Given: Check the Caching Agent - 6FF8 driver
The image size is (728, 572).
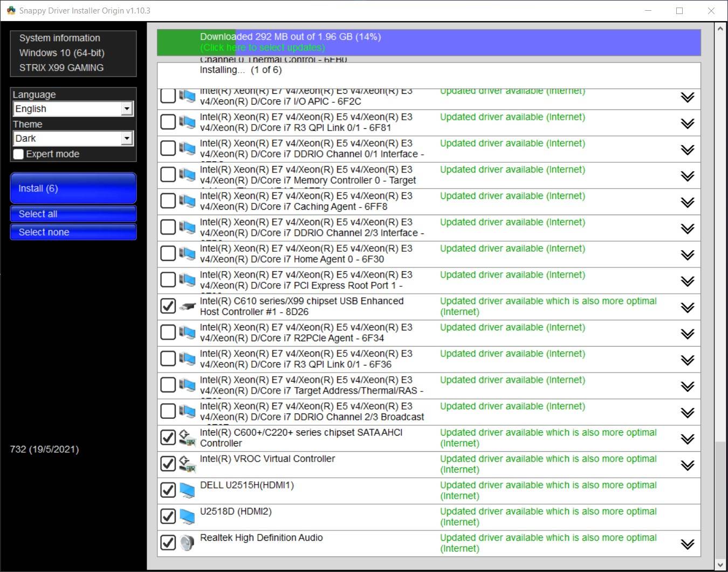Looking at the screenshot, I should pyautogui.click(x=168, y=201).
